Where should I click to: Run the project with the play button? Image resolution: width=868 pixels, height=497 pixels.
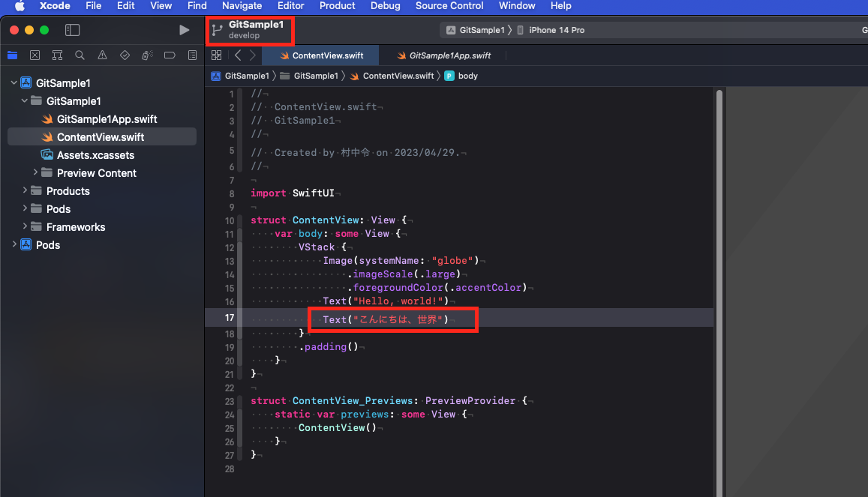point(185,30)
